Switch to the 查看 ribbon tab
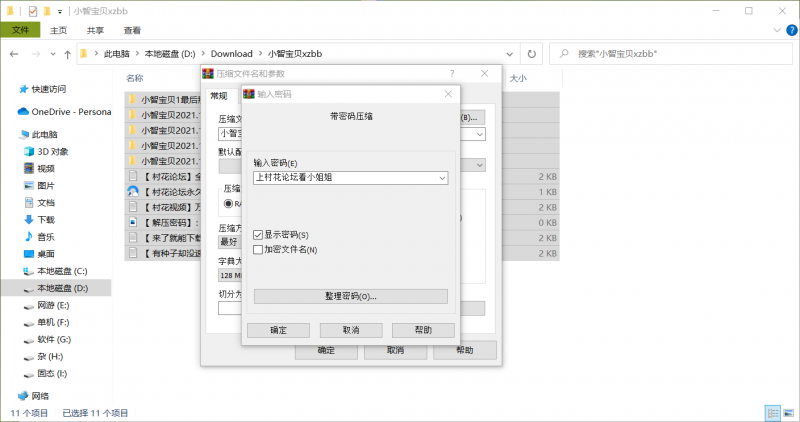The width and height of the screenshot is (800, 422). pyautogui.click(x=132, y=30)
